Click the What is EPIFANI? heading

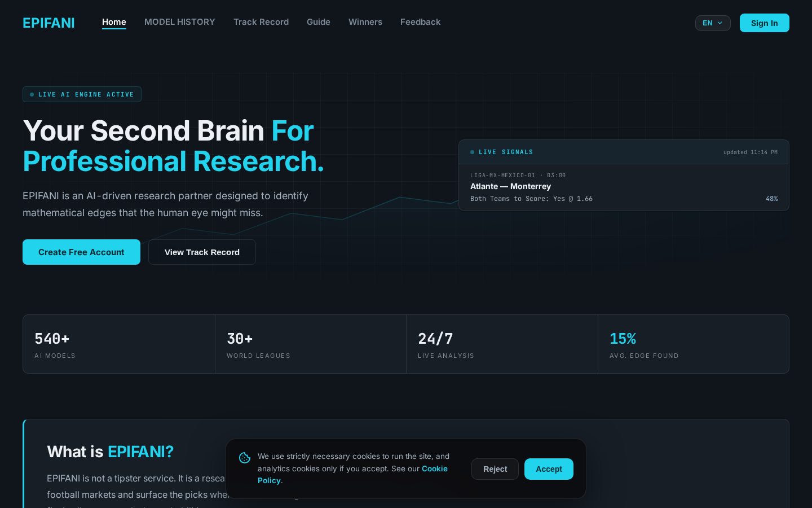tap(110, 452)
